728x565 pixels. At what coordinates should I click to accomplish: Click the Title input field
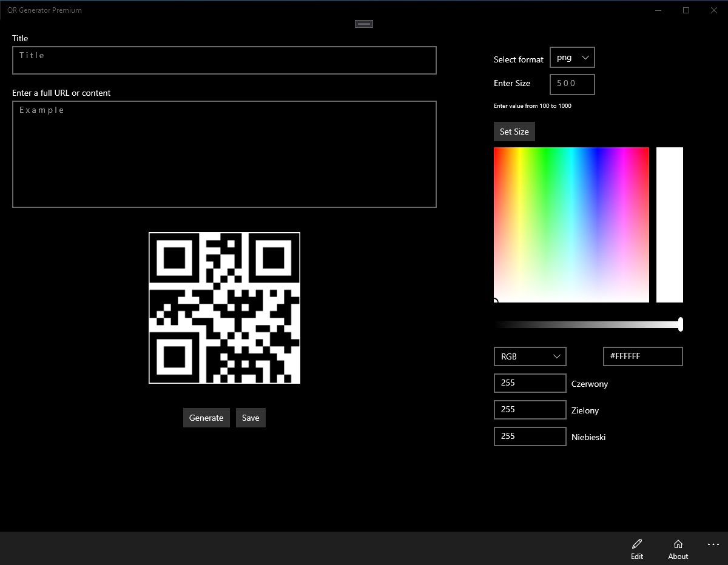point(224,60)
